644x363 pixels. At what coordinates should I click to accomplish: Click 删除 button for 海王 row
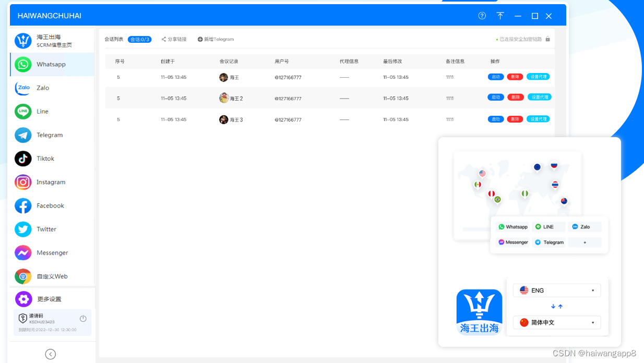tap(515, 77)
